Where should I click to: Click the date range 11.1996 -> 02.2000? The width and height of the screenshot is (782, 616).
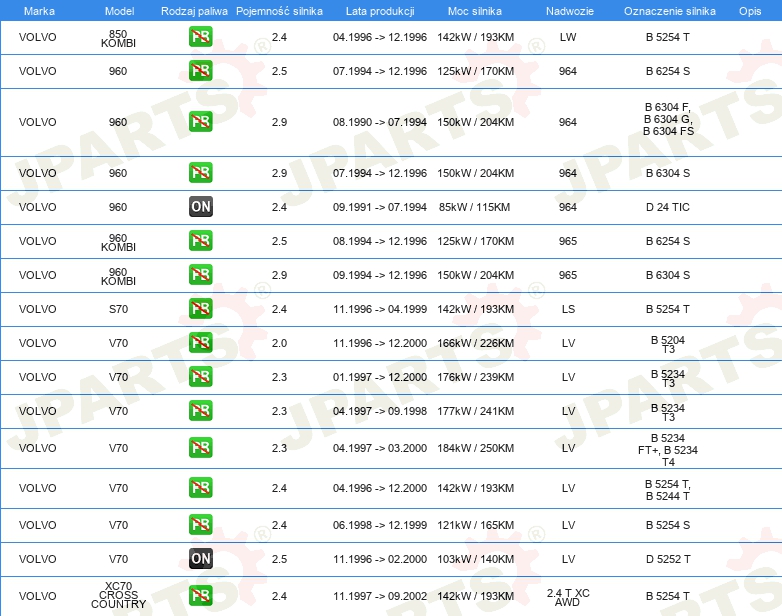click(380, 559)
